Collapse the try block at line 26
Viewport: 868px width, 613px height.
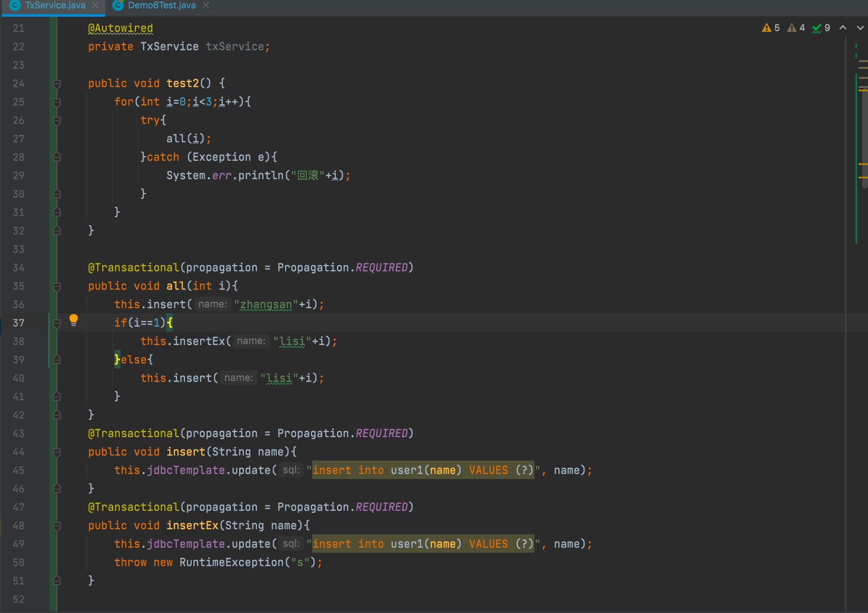click(x=57, y=121)
